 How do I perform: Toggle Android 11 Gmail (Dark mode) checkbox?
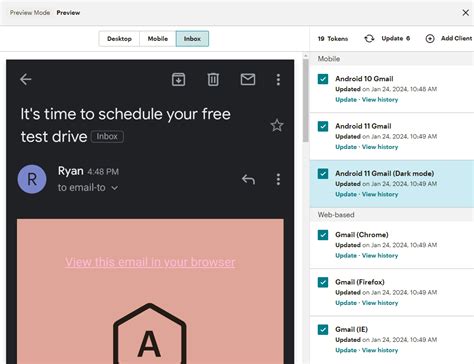[x=323, y=174]
